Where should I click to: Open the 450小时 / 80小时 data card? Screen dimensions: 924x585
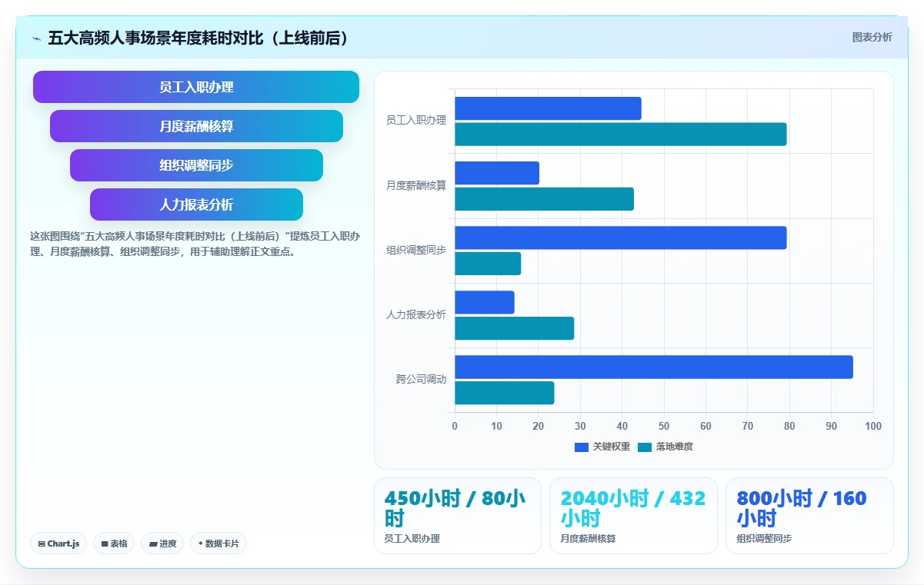click(x=458, y=516)
